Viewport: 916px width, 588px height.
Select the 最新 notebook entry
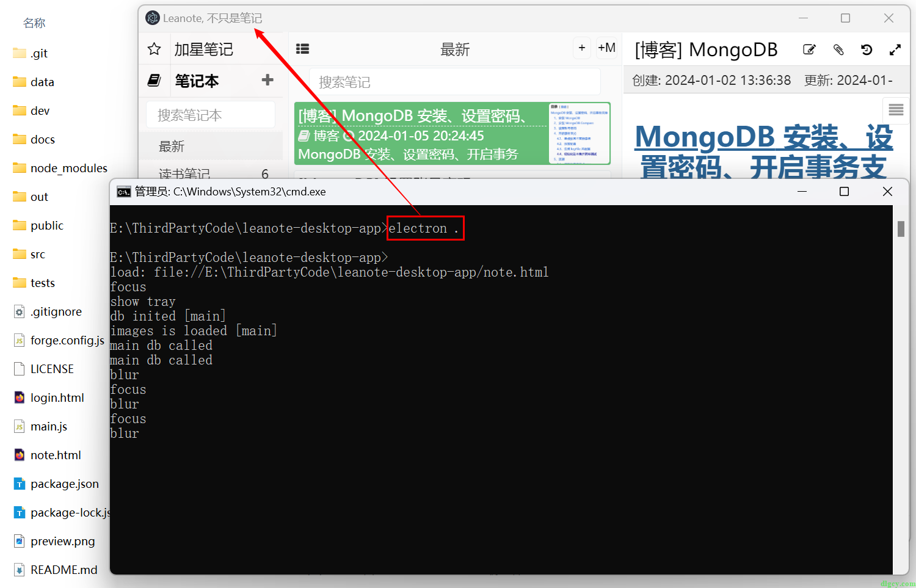[211, 147]
